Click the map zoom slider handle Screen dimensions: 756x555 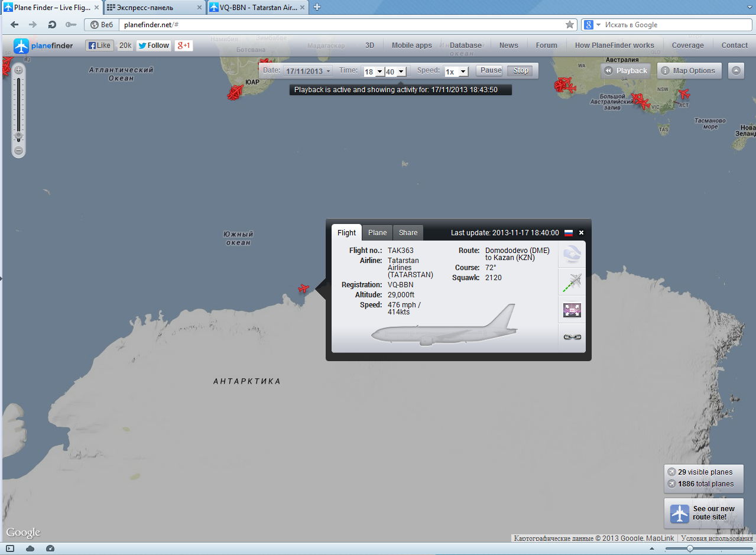tap(19, 136)
